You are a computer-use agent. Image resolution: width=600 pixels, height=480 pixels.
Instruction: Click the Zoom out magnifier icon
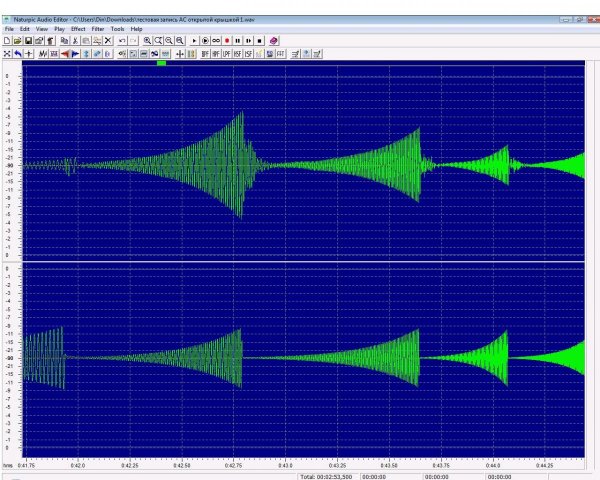point(169,41)
